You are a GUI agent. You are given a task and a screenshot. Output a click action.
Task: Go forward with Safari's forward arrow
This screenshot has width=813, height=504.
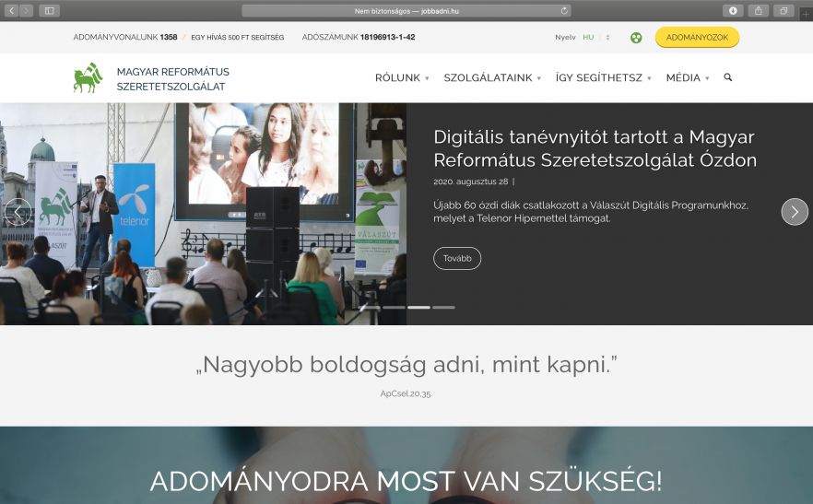click(27, 10)
